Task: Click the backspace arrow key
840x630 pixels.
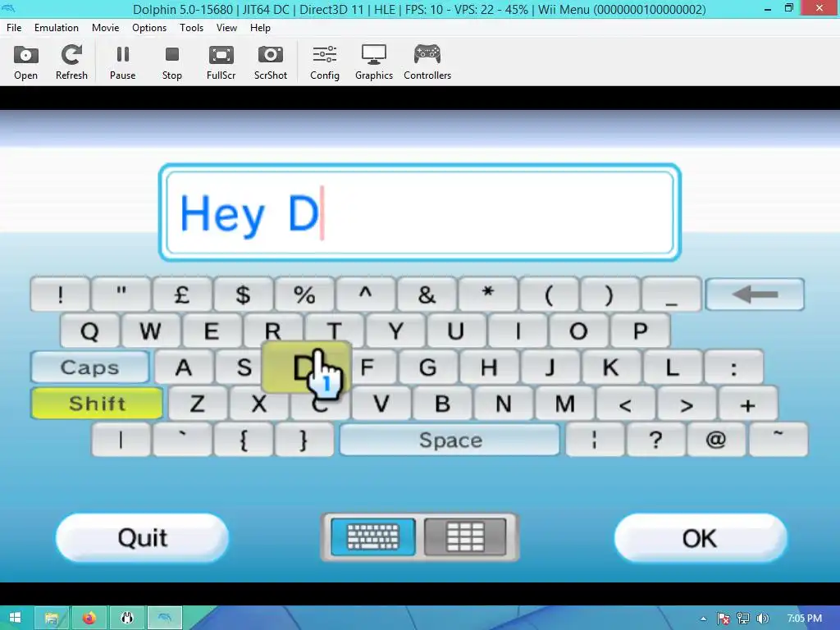Action: click(755, 294)
